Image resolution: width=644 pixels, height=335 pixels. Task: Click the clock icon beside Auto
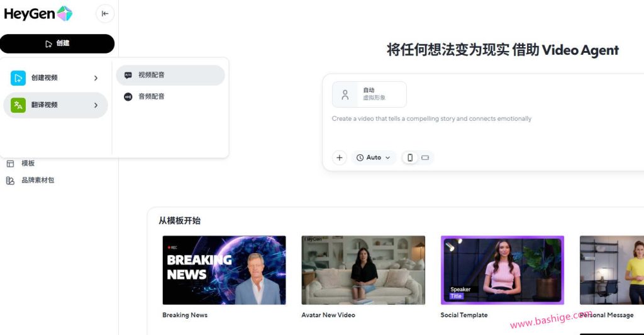[360, 158]
